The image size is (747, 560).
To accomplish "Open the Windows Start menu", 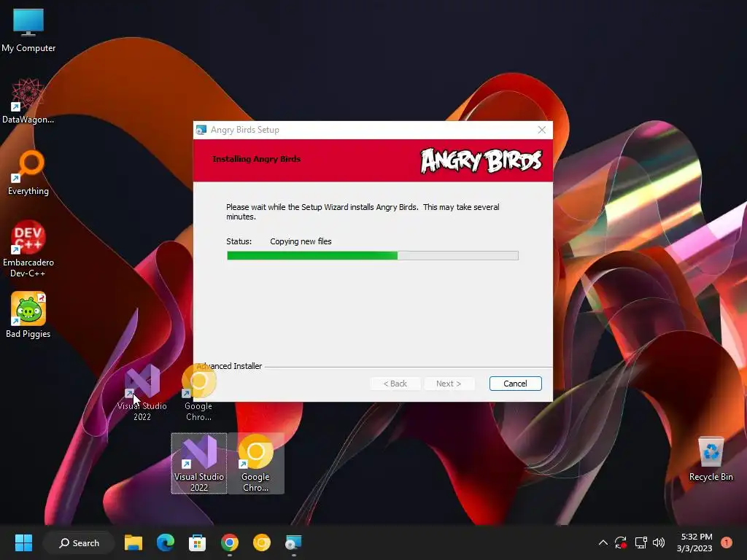I will pos(23,542).
